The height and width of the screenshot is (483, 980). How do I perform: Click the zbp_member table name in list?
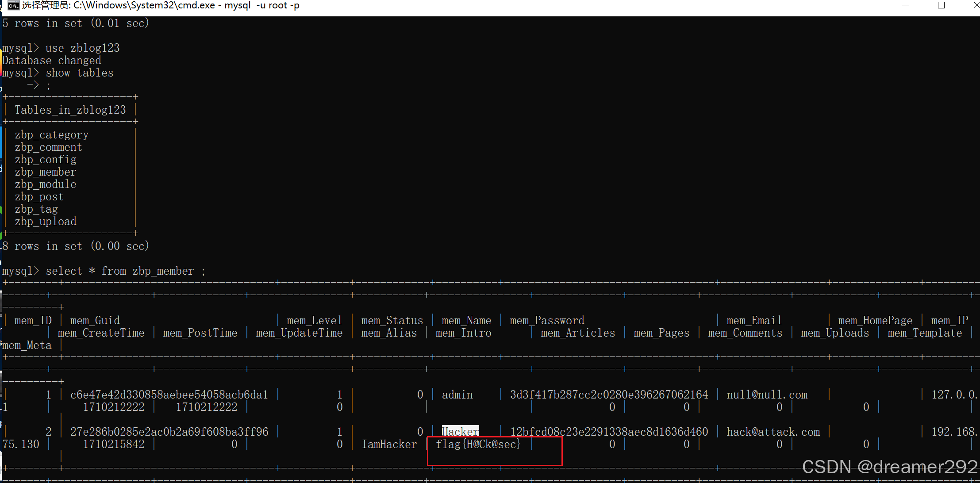[x=45, y=172]
